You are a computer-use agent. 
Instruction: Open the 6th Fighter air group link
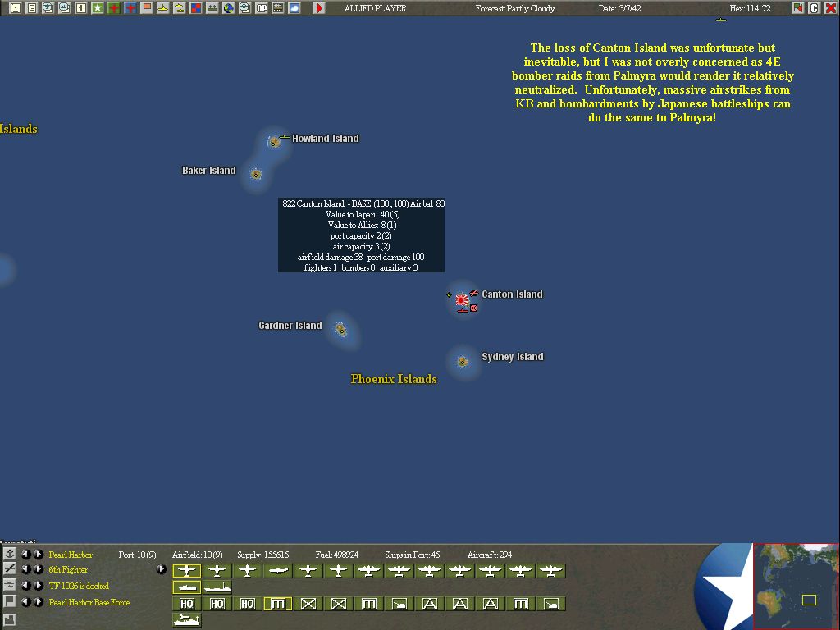68,569
